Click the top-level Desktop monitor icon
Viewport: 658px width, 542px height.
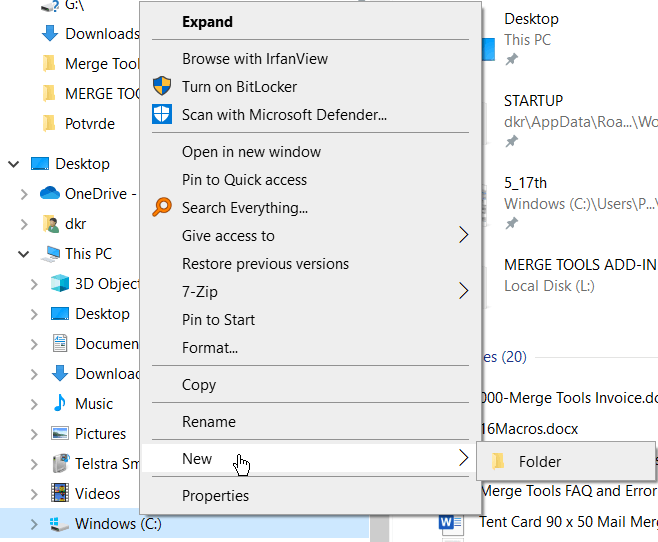coord(40,164)
